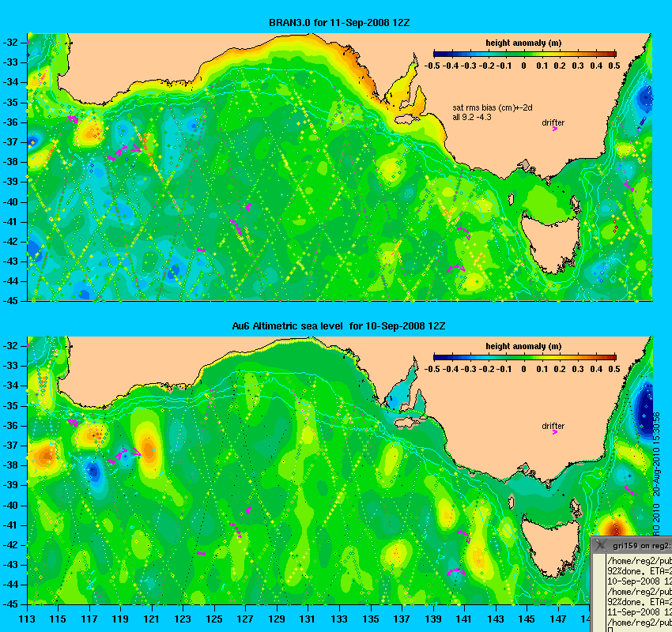
Task: Click the '-44' latitude label on bottom panel
Action: (x=10, y=585)
